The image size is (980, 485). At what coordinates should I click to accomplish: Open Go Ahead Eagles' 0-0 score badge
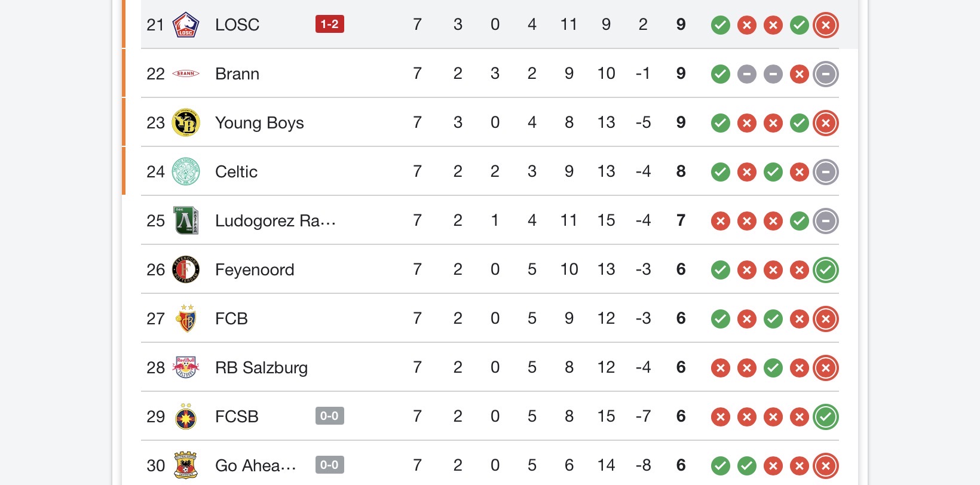pos(330,465)
